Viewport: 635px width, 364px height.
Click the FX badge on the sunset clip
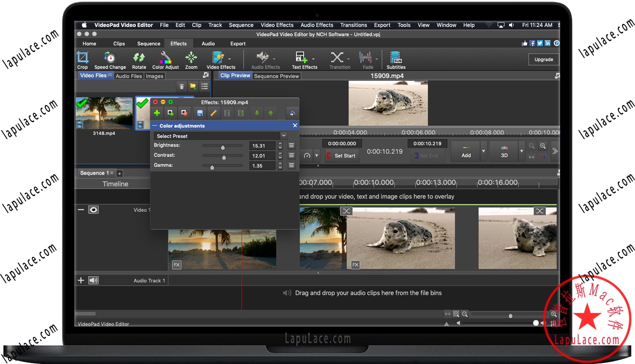[x=176, y=265]
